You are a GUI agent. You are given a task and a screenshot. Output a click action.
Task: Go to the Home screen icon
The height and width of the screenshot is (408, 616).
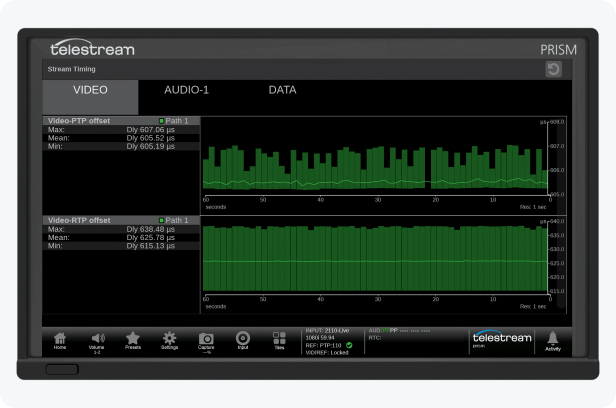pos(60,340)
